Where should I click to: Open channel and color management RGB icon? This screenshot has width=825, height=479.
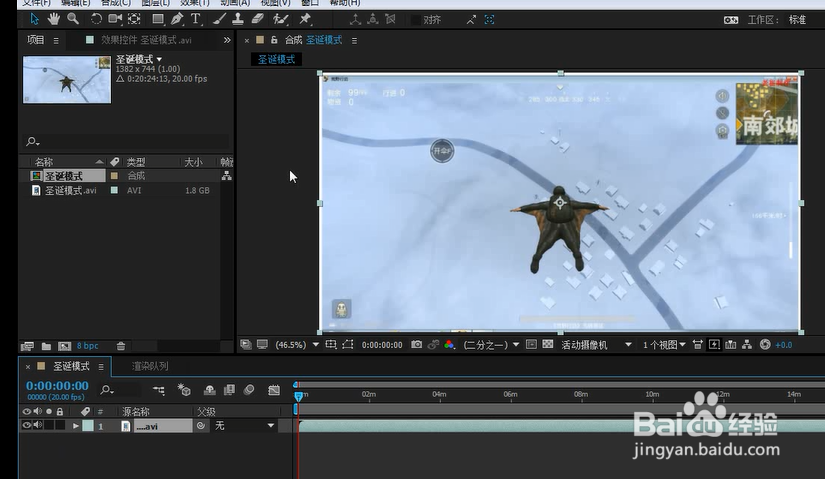point(449,345)
